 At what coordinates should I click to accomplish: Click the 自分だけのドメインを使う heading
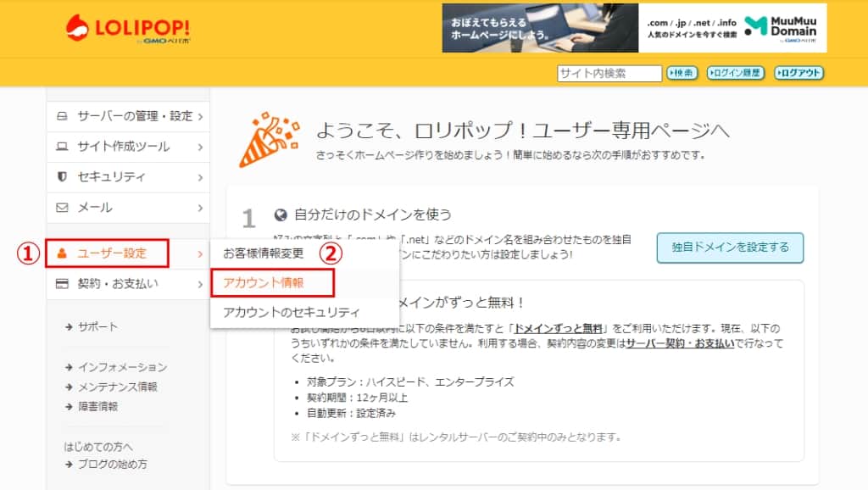point(373,214)
